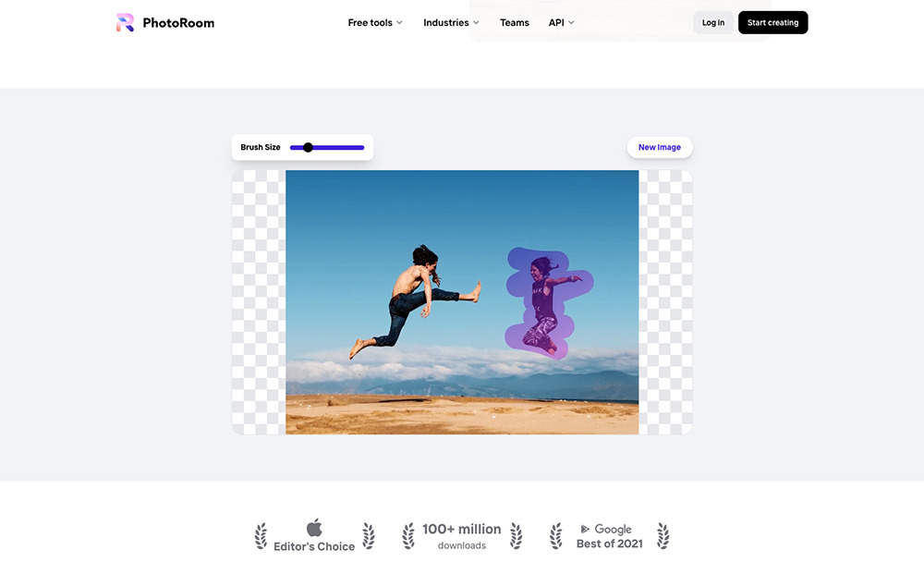The width and height of the screenshot is (924, 562).
Task: Select the Teams menu item
Action: click(x=515, y=22)
